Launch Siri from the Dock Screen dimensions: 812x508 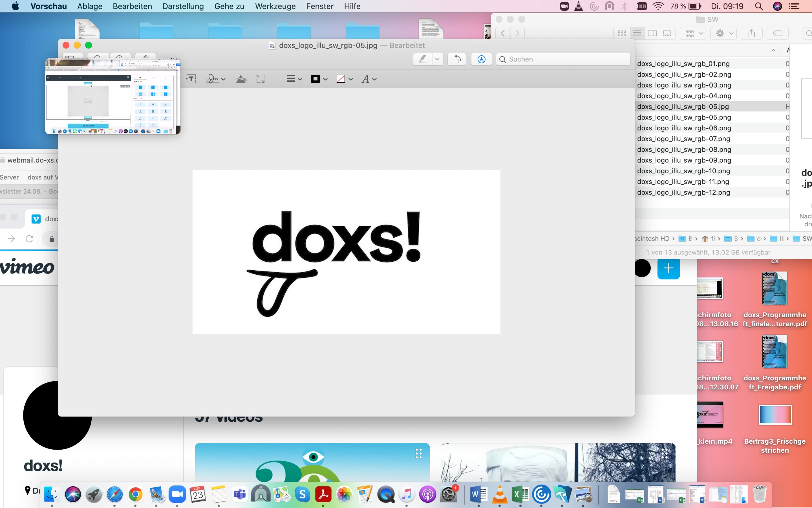73,494
